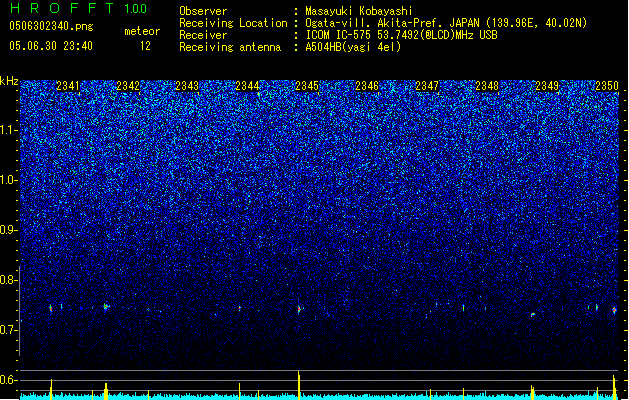Click the 0.9 kHz axis tick label
Screen dimensions: 629x400
(9, 230)
